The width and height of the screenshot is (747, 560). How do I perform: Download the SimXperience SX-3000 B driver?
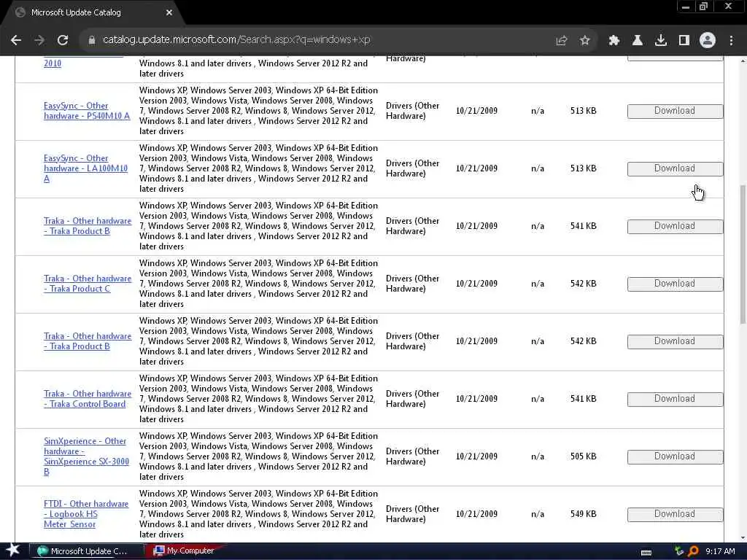(x=675, y=456)
